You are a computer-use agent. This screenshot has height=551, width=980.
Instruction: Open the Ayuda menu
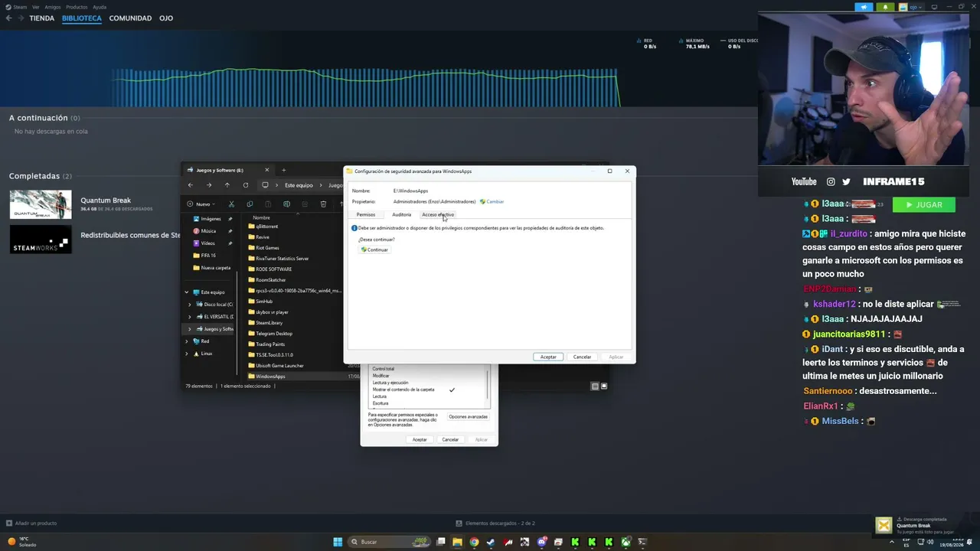tap(100, 7)
